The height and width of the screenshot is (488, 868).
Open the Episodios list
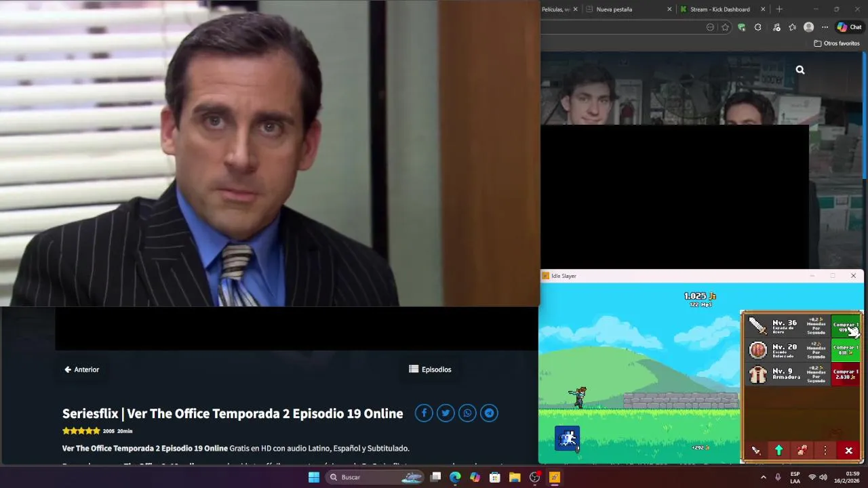tap(430, 369)
